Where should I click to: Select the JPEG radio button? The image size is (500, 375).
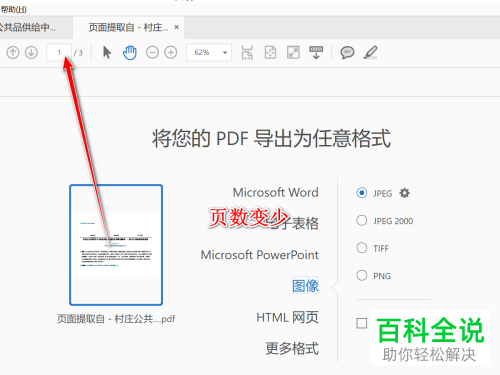[x=362, y=193]
